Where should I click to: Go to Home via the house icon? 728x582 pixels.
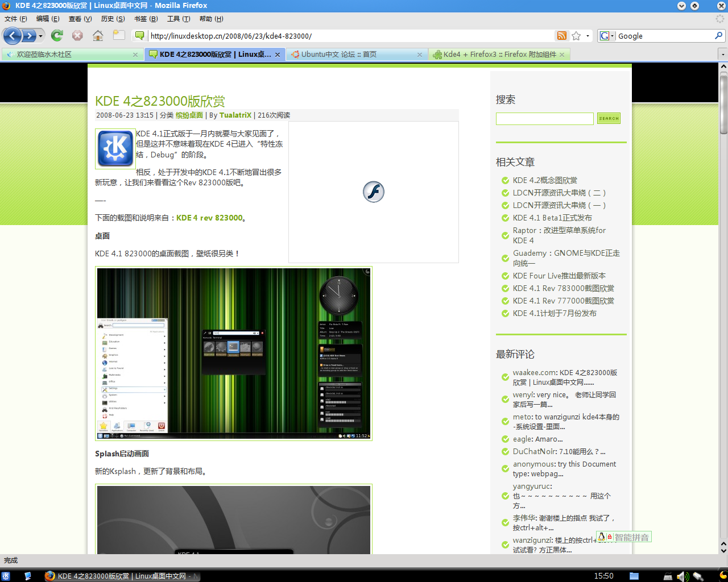coord(98,36)
